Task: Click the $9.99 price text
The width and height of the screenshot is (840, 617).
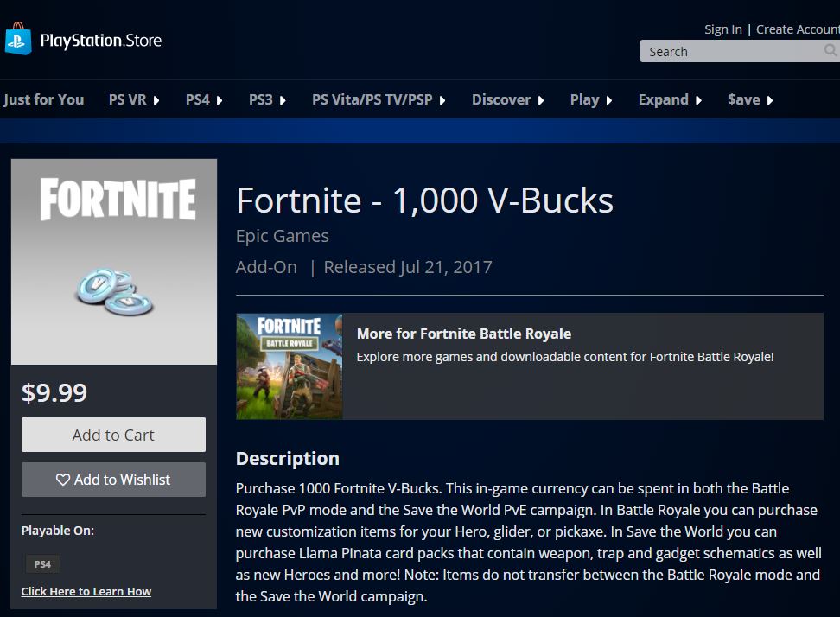Action: click(x=54, y=392)
